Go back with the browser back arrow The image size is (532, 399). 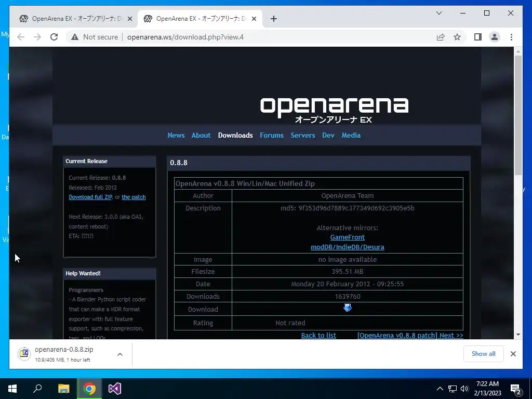[21, 37]
